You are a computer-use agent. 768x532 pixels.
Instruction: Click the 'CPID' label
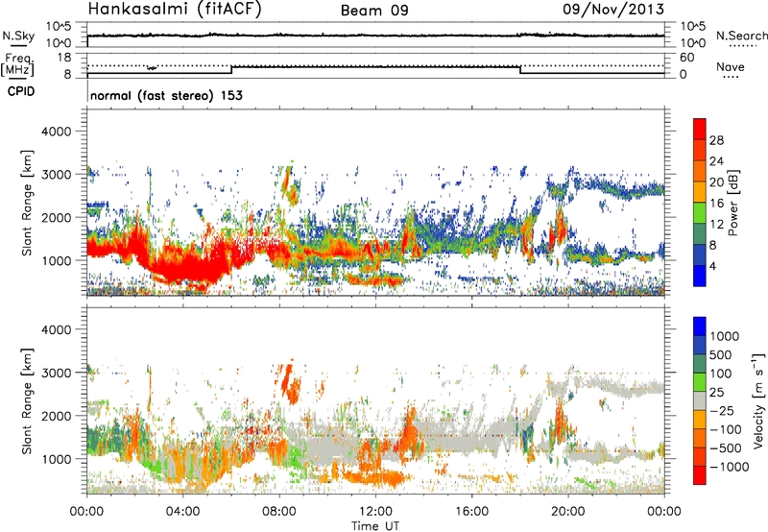[21, 91]
